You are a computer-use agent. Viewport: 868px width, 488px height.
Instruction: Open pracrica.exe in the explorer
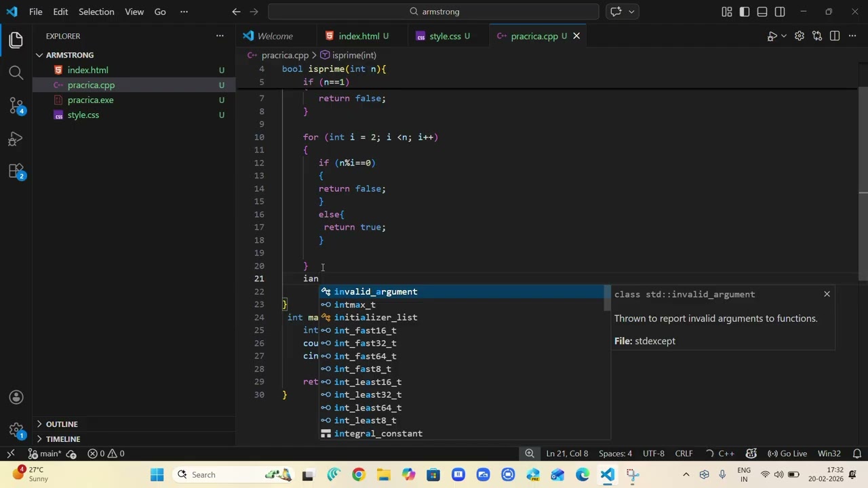click(134, 100)
